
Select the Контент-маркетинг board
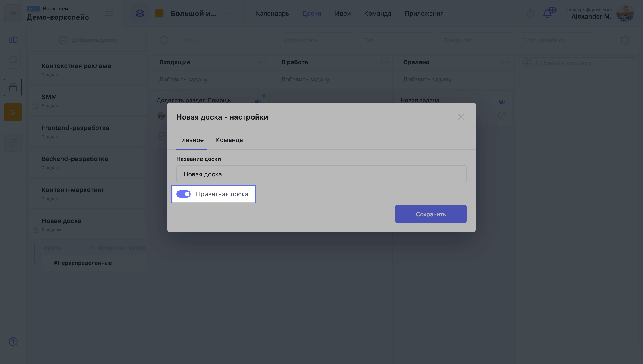[88, 194]
